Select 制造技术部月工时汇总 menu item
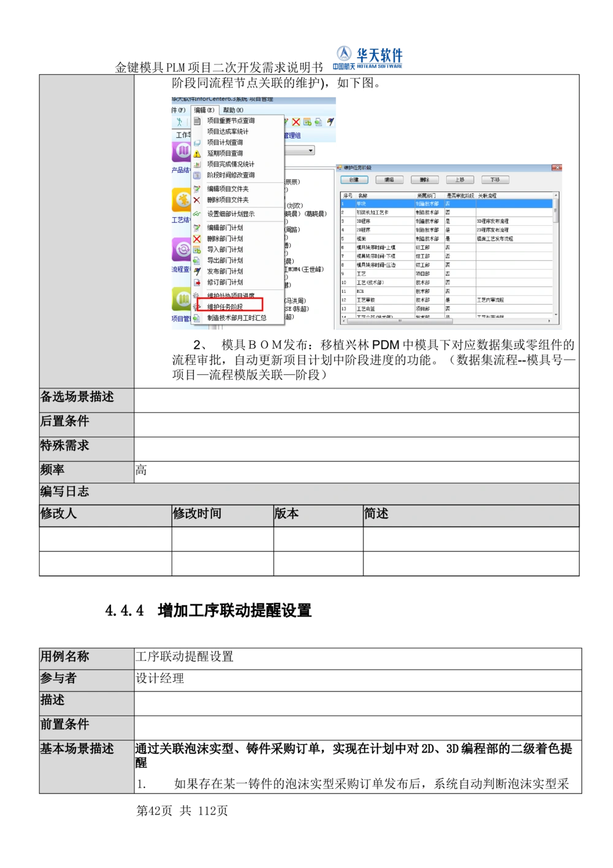This screenshot has height=868, width=613. coord(237,318)
